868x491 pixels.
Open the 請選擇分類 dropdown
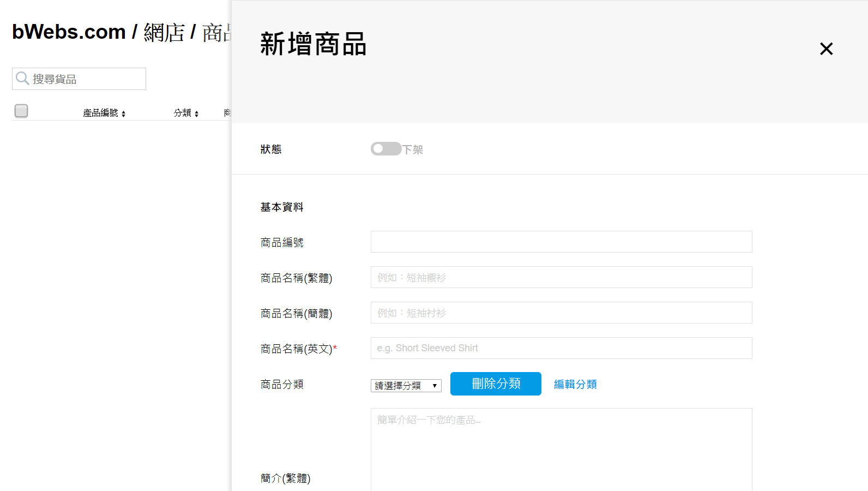pyautogui.click(x=406, y=386)
